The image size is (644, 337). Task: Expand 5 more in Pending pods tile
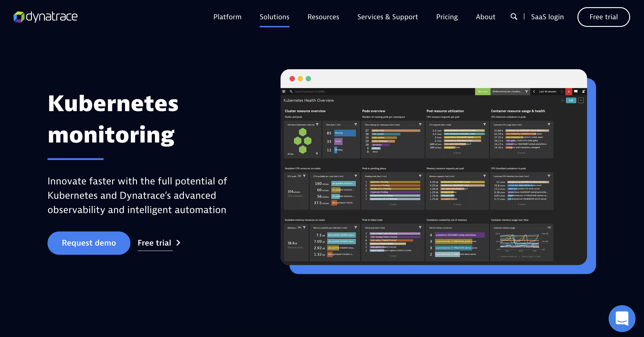[x=393, y=204]
